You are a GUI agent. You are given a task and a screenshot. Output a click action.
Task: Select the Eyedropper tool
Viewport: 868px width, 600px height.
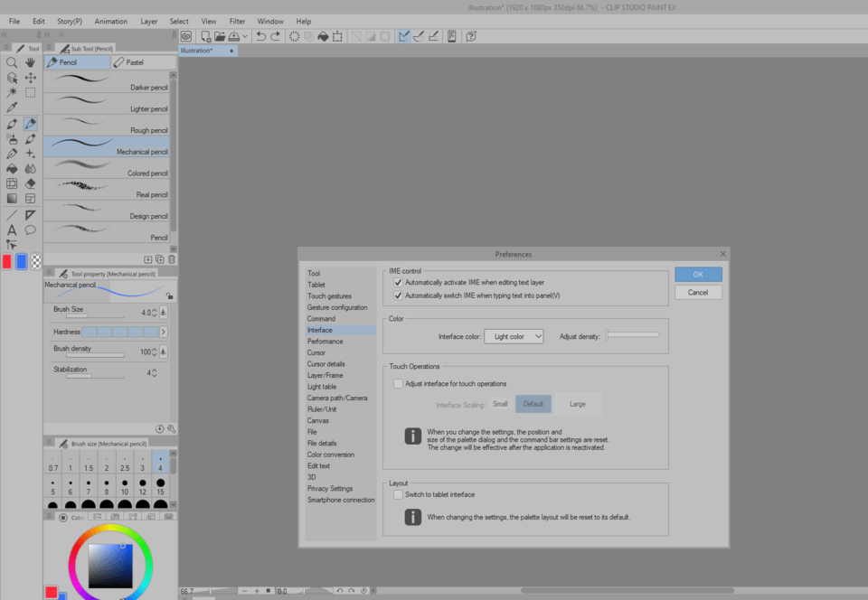pos(12,108)
